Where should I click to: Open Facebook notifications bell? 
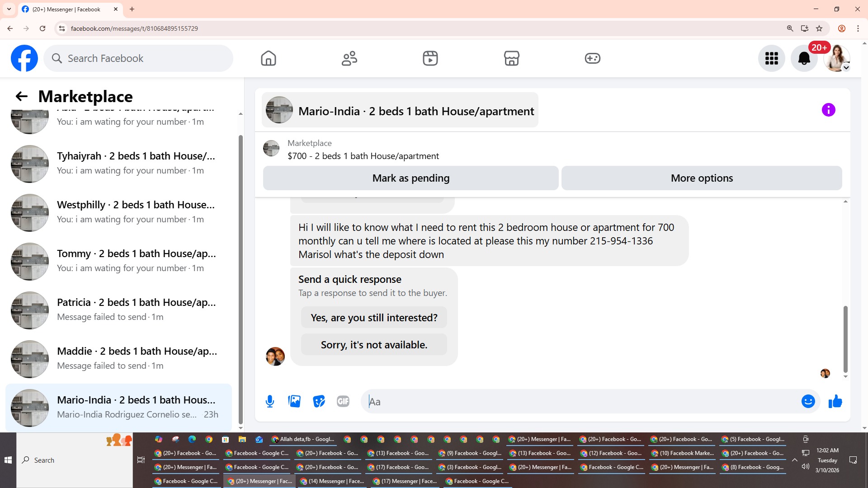click(804, 58)
